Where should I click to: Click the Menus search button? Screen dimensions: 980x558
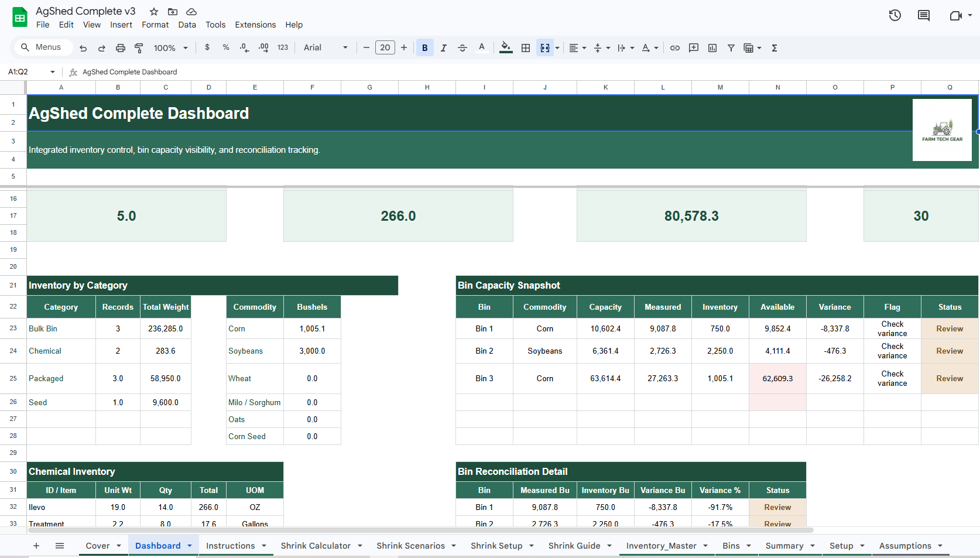coord(42,47)
